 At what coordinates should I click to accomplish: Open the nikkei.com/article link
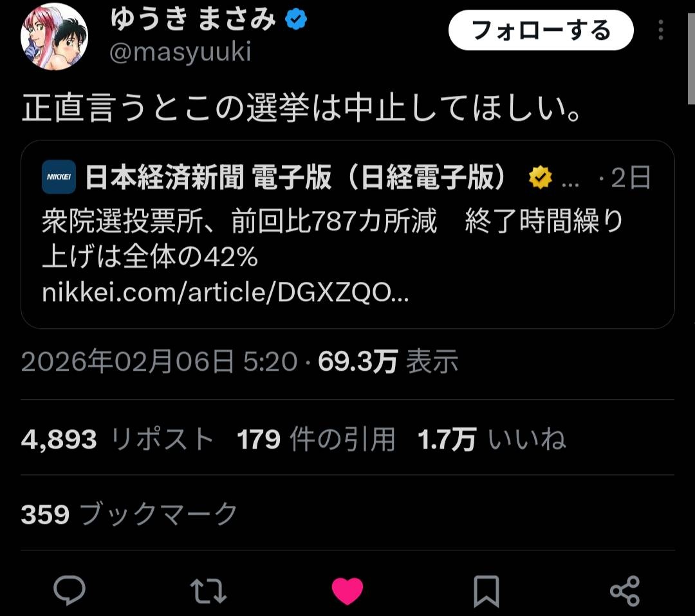click(x=225, y=293)
